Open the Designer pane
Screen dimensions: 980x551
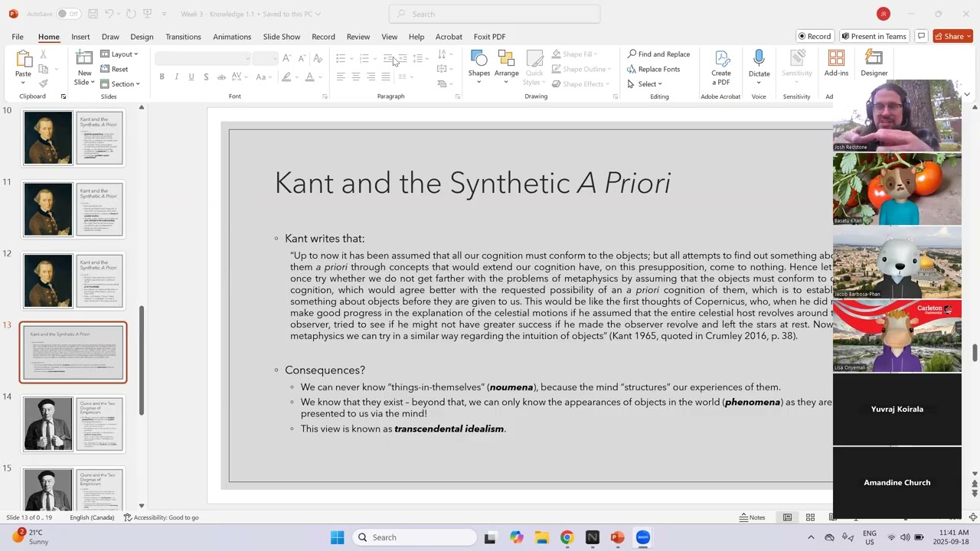click(x=874, y=59)
